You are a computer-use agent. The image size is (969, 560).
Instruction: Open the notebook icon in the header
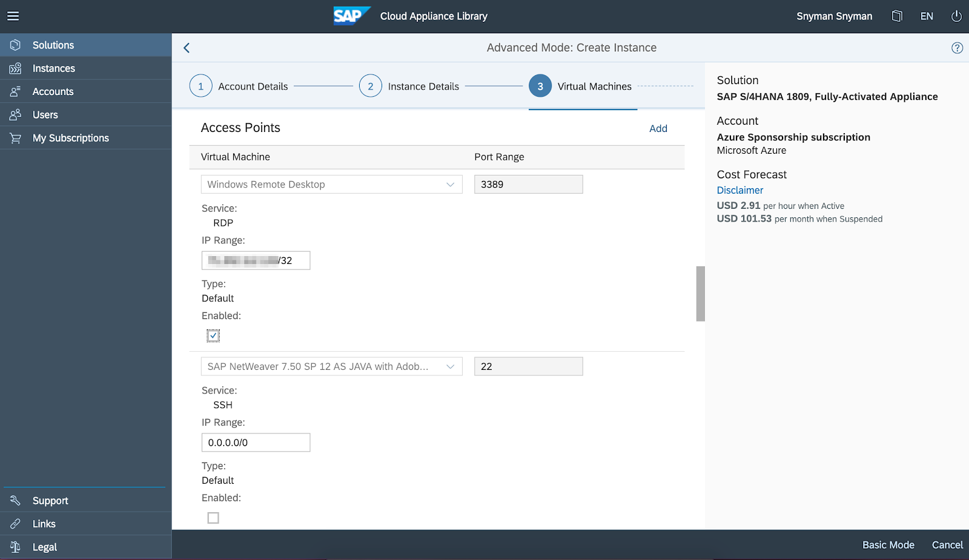coord(897,16)
